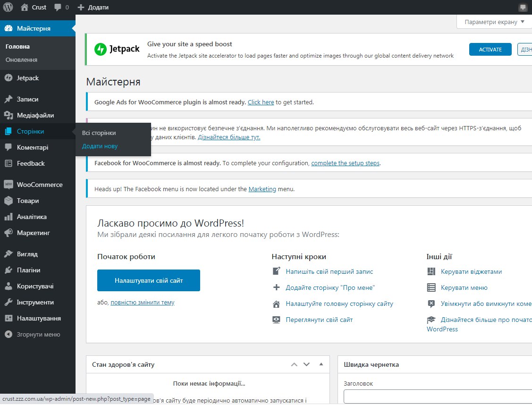
Task: Click Додайте сторінку "Про мене" link
Action: (330, 287)
